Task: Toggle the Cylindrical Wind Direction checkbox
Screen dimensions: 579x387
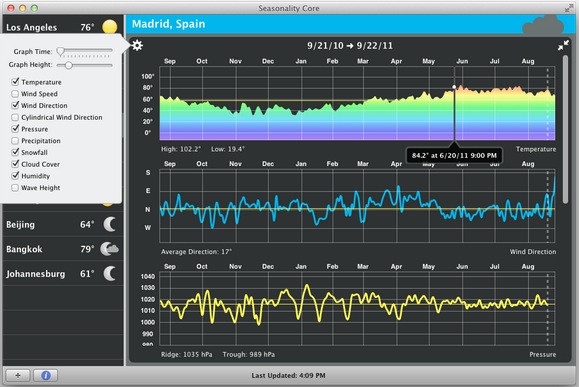Action: pos(15,117)
